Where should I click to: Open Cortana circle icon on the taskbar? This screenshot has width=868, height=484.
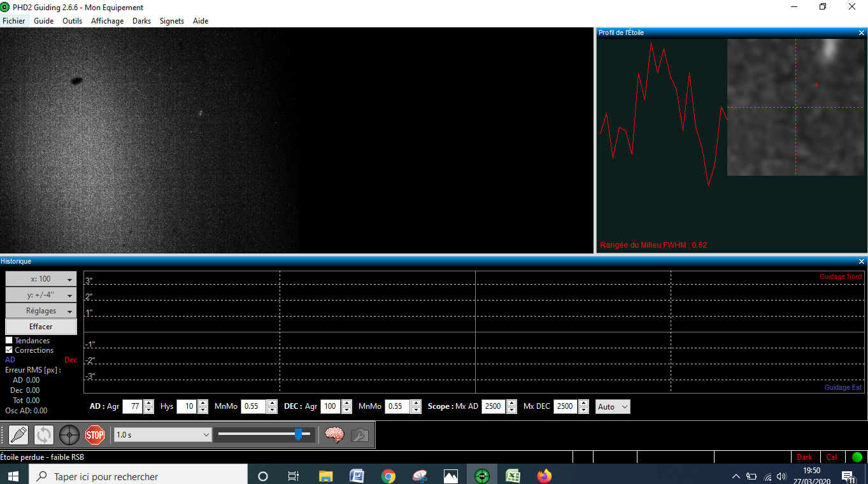pyautogui.click(x=262, y=476)
